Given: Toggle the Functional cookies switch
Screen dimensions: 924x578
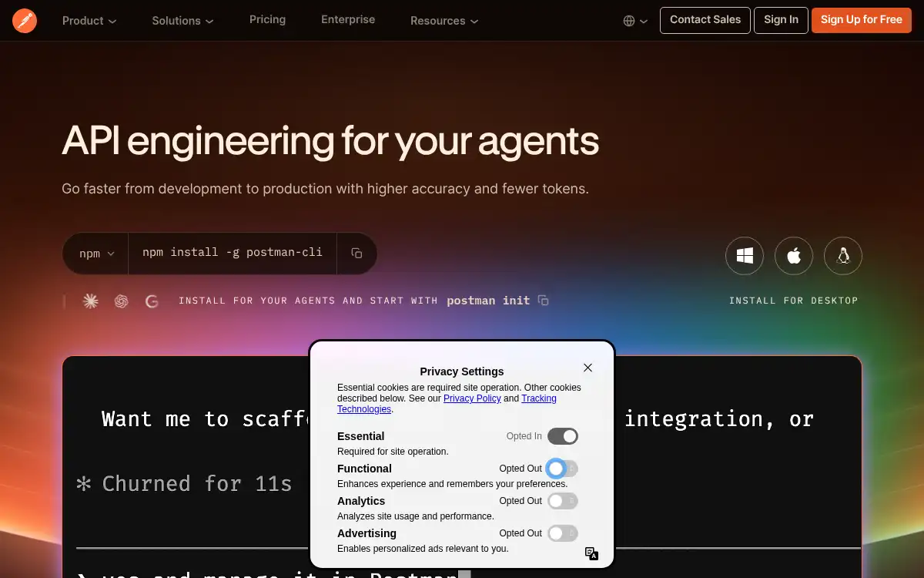Looking at the screenshot, I should (x=563, y=469).
